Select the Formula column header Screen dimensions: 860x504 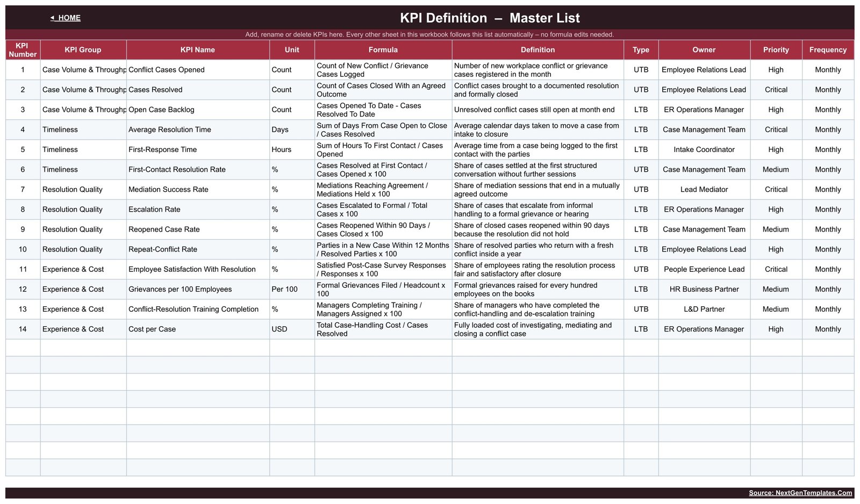[383, 50]
